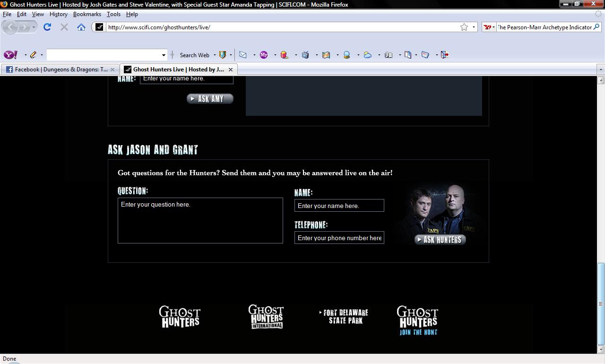Open Yahoo Mail envelope icon
605x364 pixels.
[243, 55]
